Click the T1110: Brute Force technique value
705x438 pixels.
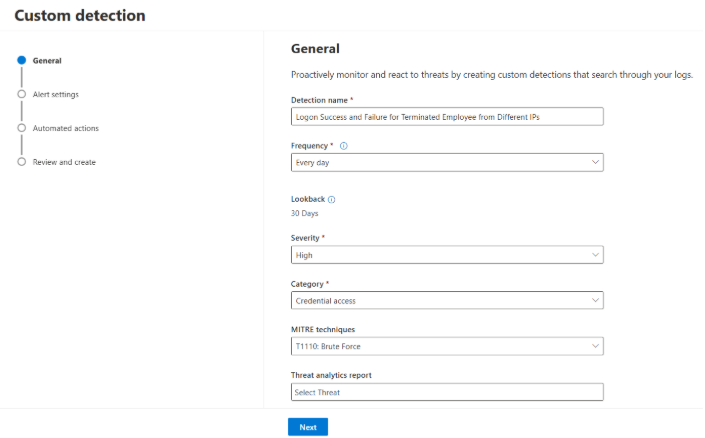pyautogui.click(x=328, y=347)
